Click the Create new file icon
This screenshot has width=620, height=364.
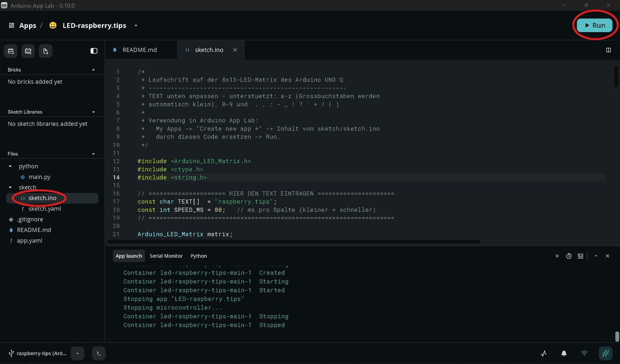tap(46, 51)
